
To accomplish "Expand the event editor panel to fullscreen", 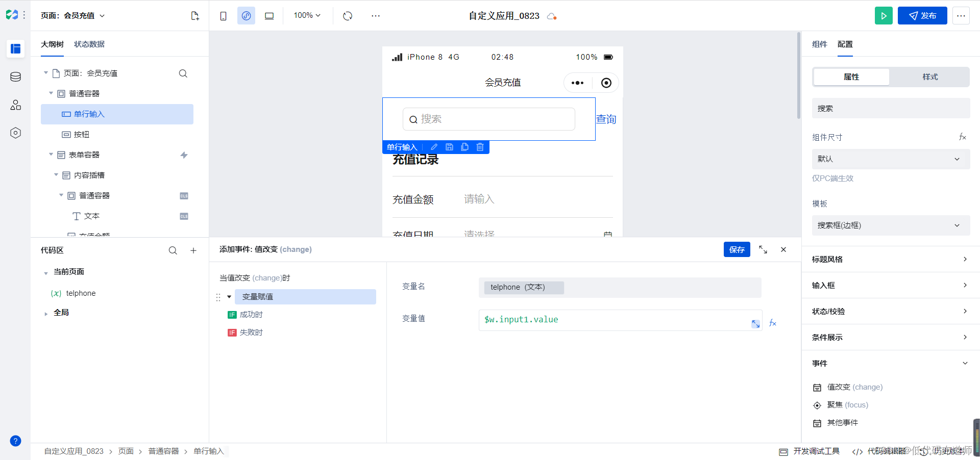I will coord(763,249).
